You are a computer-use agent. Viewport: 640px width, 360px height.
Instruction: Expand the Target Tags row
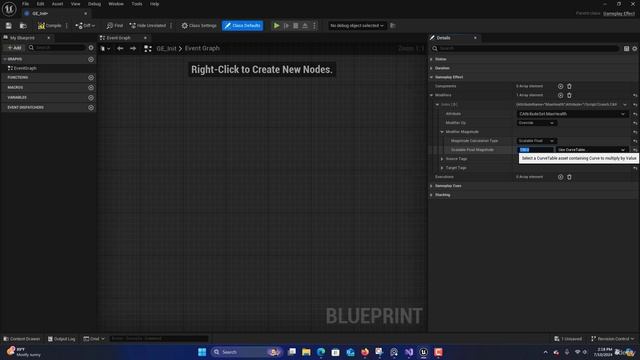pos(442,168)
